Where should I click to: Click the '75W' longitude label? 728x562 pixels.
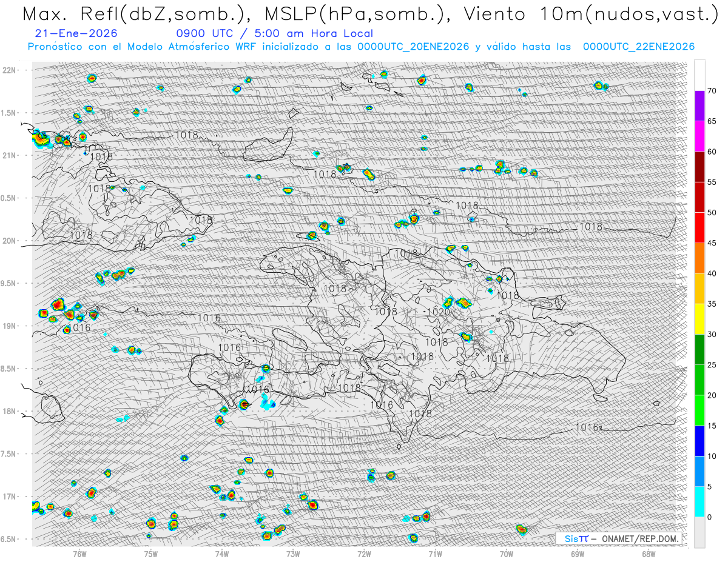pyautogui.click(x=151, y=554)
